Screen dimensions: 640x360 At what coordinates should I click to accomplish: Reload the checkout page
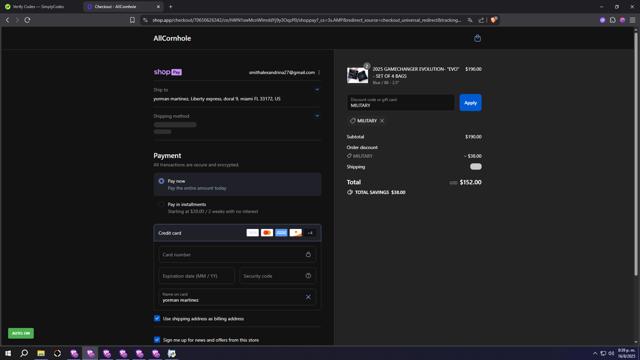(27, 20)
